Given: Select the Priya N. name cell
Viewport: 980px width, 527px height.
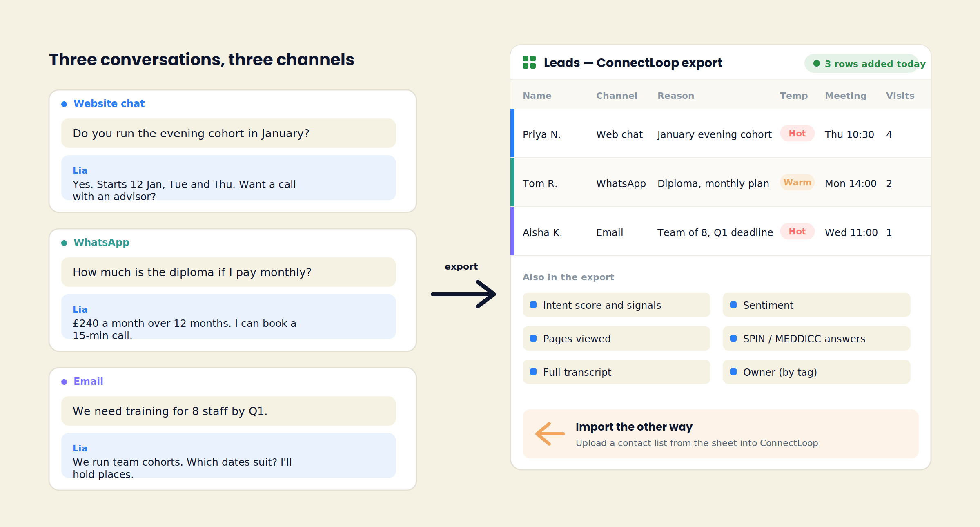Looking at the screenshot, I should [x=541, y=134].
